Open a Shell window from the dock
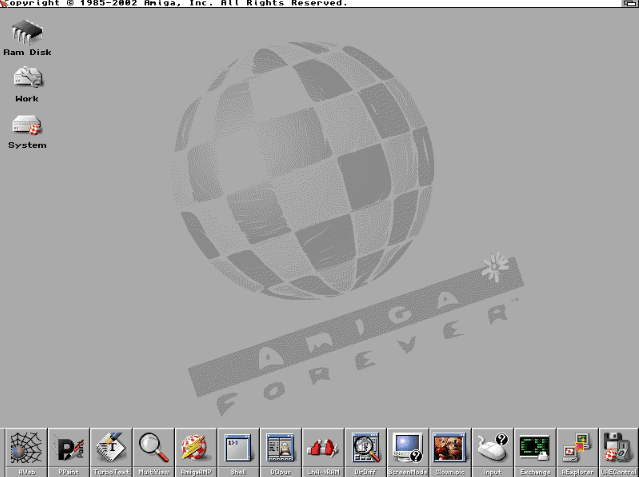 (x=238, y=452)
